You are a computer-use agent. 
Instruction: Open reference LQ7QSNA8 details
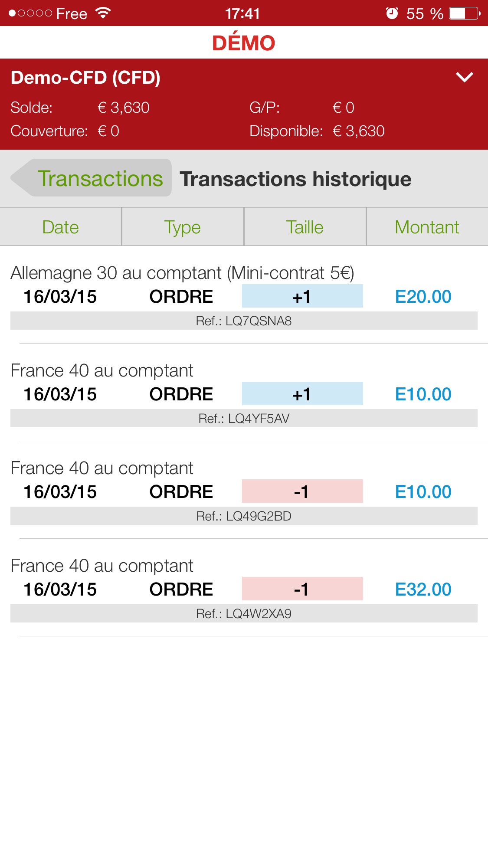tap(244, 321)
